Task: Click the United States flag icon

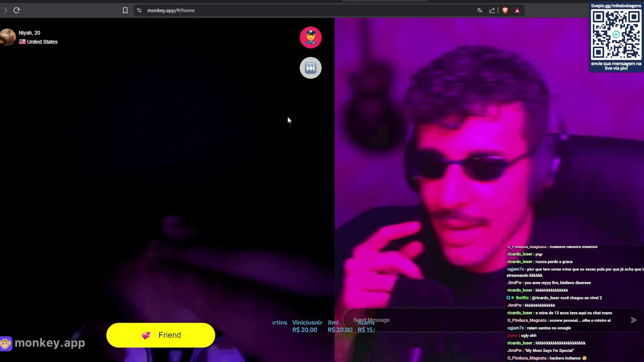Action: (x=22, y=42)
